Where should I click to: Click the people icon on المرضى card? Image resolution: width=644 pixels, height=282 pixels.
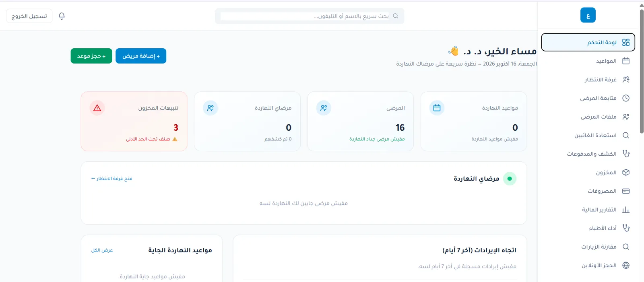click(x=324, y=108)
